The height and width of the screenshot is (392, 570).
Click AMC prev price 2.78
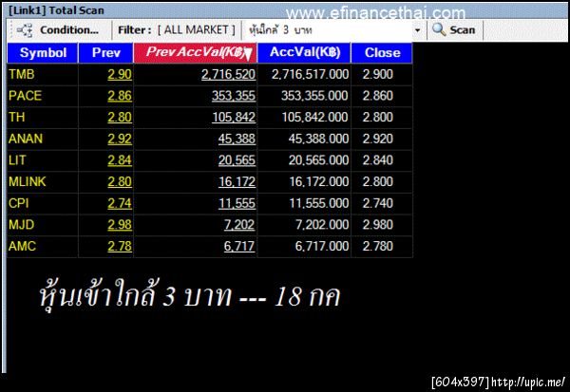click(x=120, y=246)
